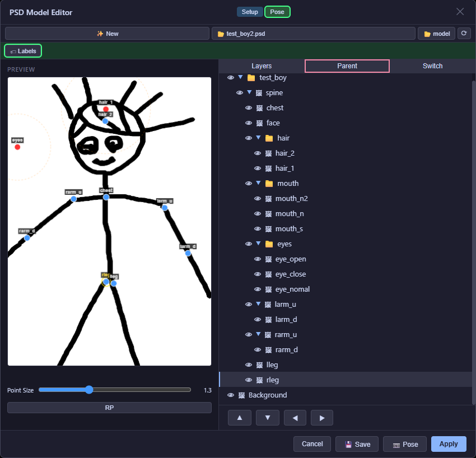Hide the spine layer
The width and height of the screenshot is (476, 458).
coord(240,93)
